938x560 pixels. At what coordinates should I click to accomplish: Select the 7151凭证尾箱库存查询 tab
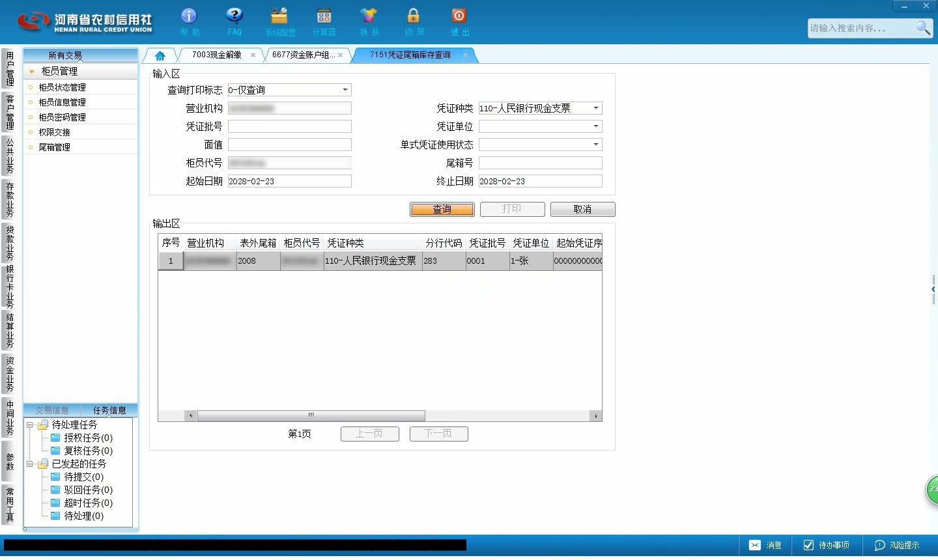pos(410,55)
